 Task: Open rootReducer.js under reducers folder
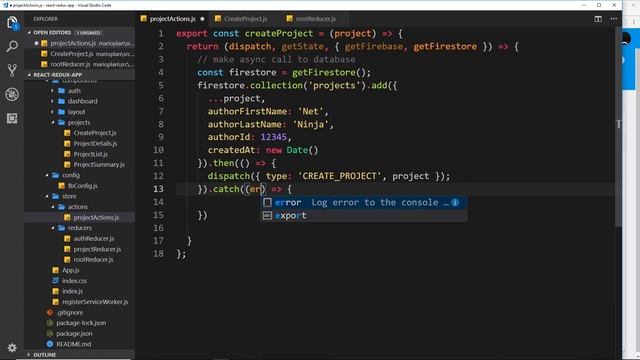pos(93,260)
